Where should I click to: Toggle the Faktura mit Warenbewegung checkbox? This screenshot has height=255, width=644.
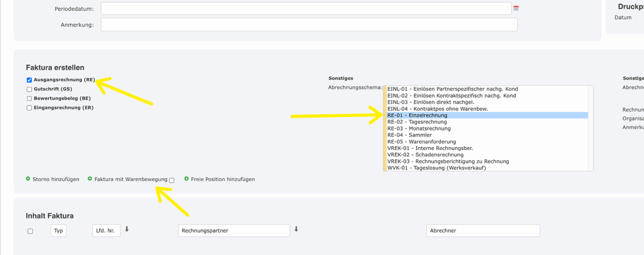172,180
